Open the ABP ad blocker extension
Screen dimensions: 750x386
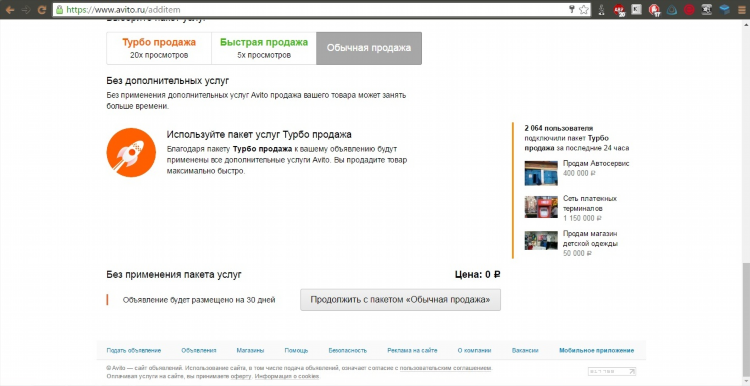coord(619,10)
